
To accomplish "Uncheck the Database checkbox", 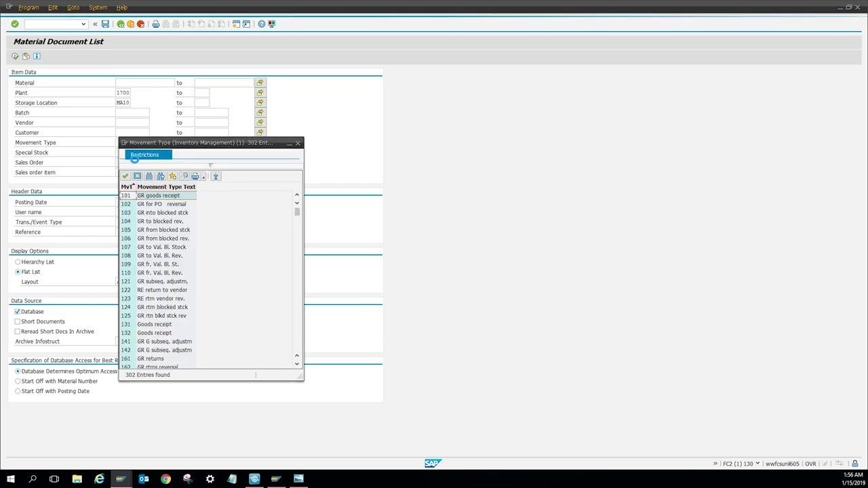I will (18, 312).
